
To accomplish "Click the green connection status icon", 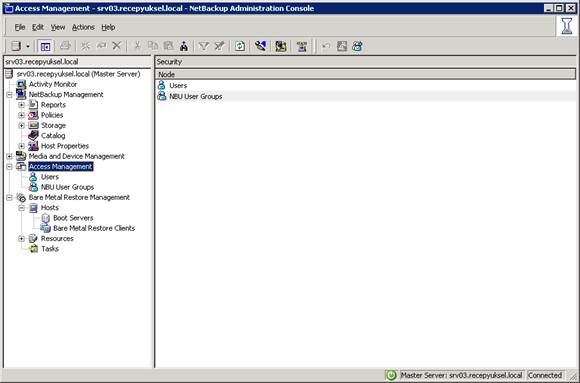I will (x=391, y=375).
